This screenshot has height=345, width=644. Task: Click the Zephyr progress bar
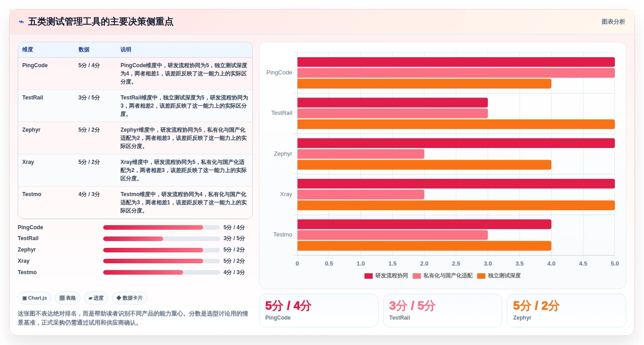161,250
